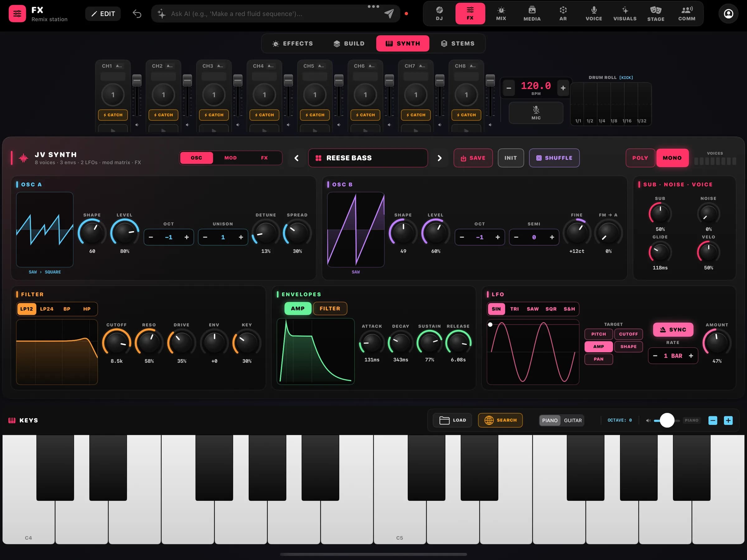Select the MOD synth page tab
The width and height of the screenshot is (747, 560).
[x=231, y=158]
